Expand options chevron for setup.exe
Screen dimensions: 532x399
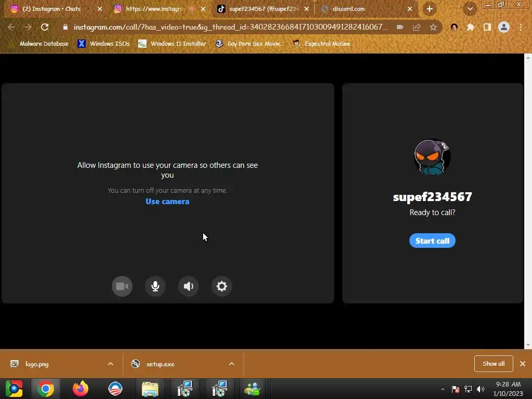click(x=232, y=364)
